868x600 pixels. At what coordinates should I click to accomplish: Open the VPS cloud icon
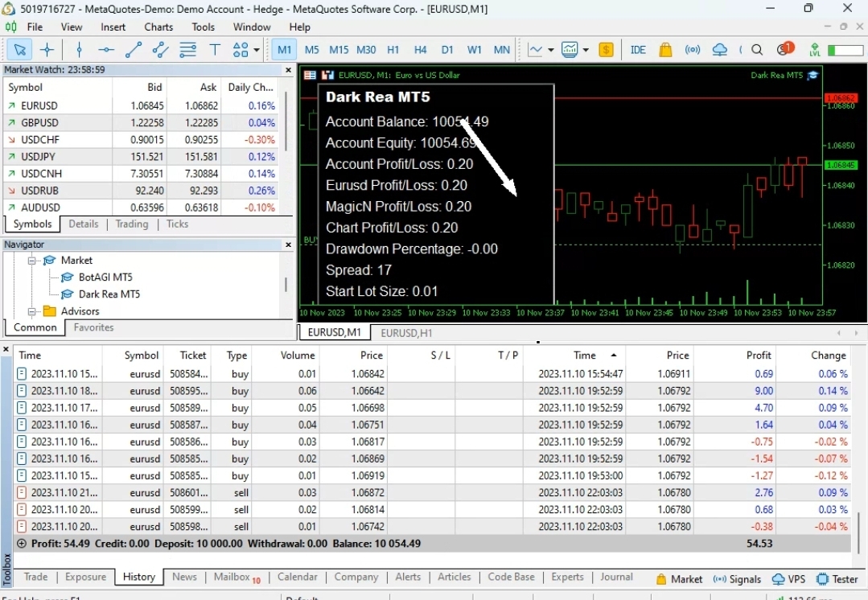720,50
